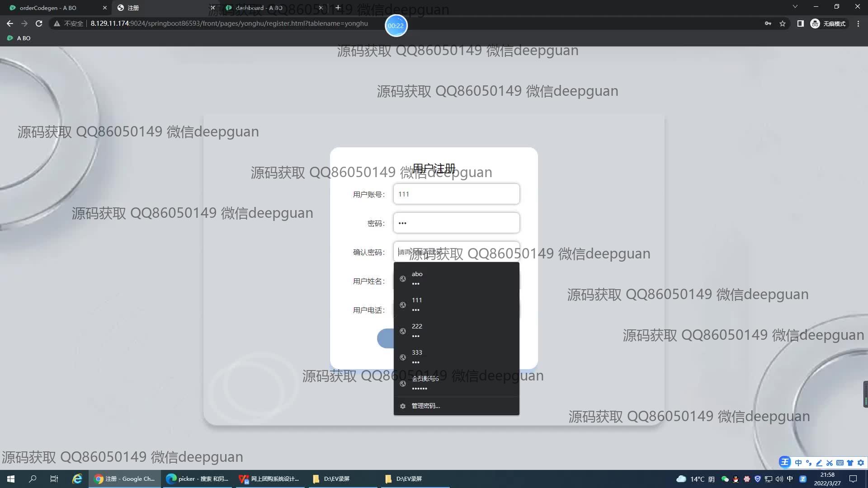Bookmark page with star icon
868x488 pixels.
[x=783, y=23]
